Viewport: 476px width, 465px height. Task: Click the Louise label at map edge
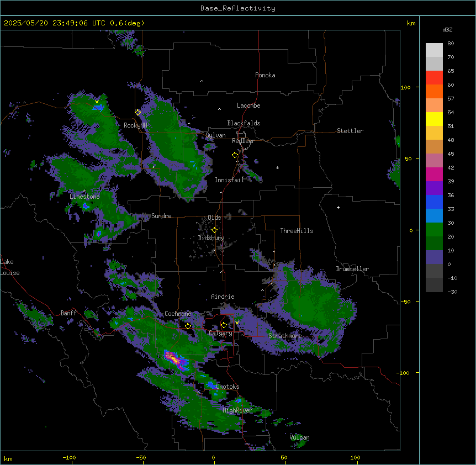[x=10, y=273]
